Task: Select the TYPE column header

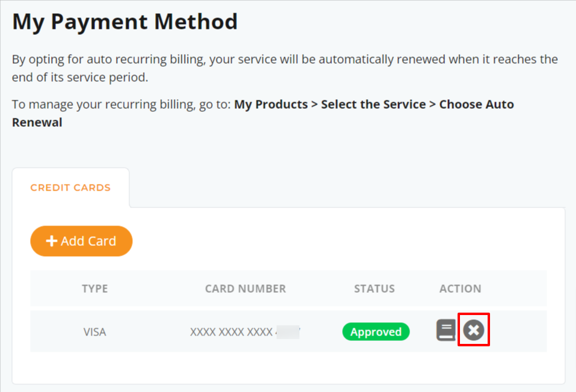Action: tap(95, 289)
